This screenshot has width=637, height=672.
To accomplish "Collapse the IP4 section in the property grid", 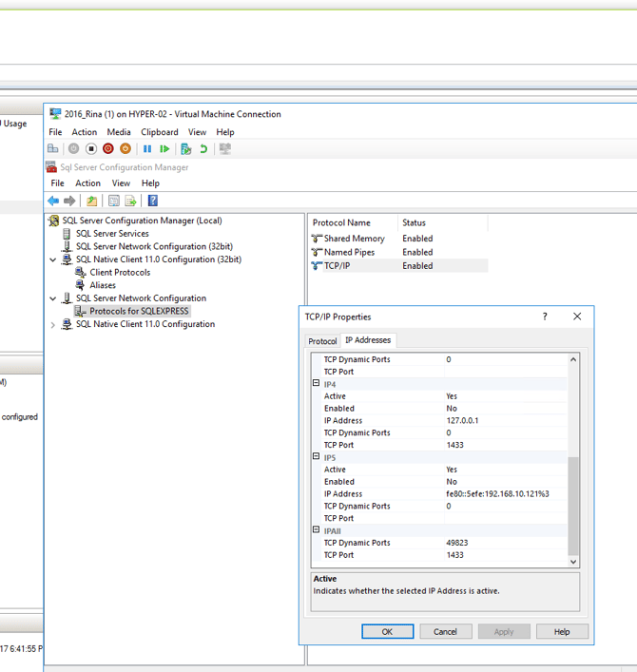I will coord(317,384).
